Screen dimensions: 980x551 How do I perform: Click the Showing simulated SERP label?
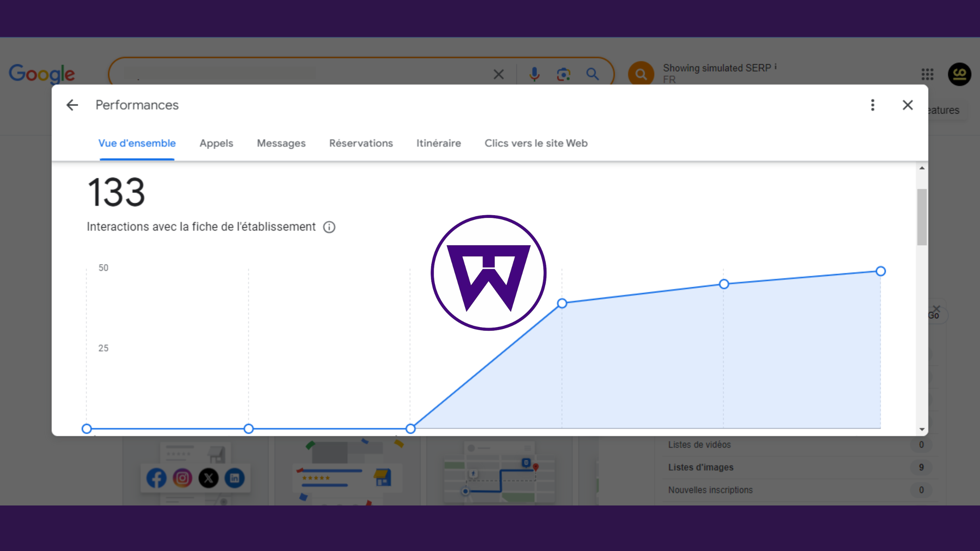pos(717,68)
